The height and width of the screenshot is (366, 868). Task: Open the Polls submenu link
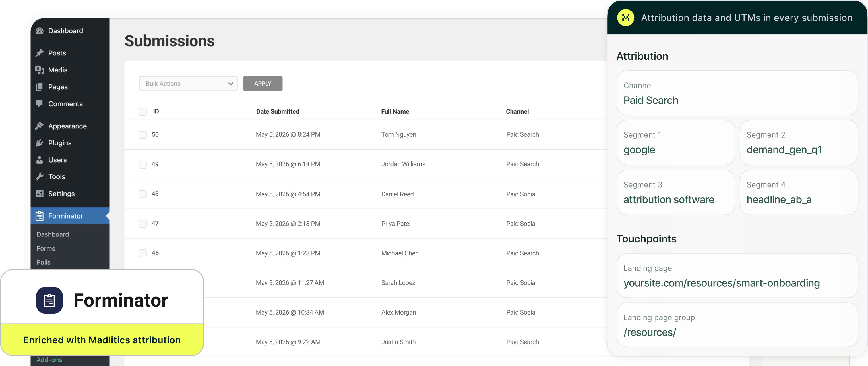click(44, 262)
